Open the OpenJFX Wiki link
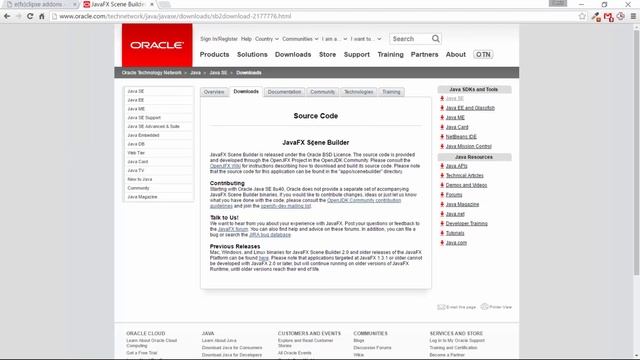 coord(225,166)
